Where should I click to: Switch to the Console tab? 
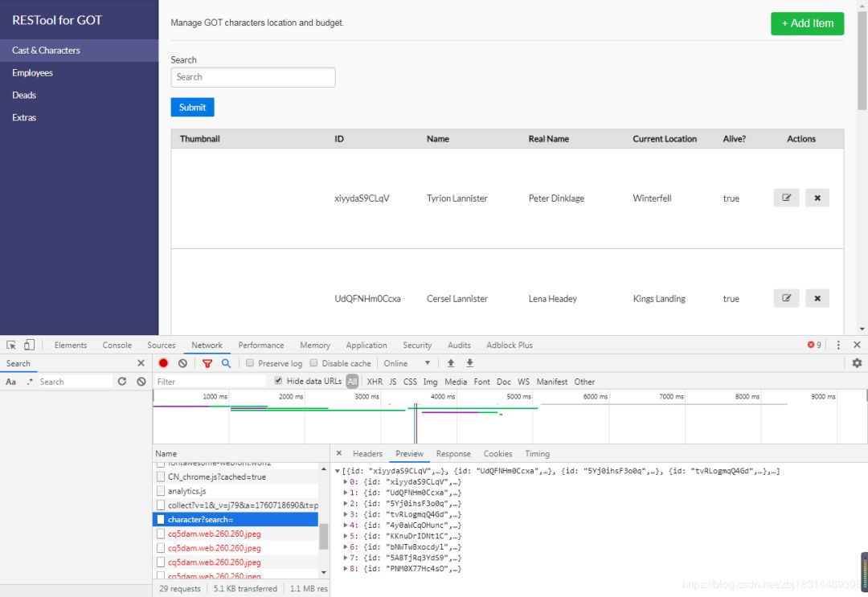tap(117, 345)
